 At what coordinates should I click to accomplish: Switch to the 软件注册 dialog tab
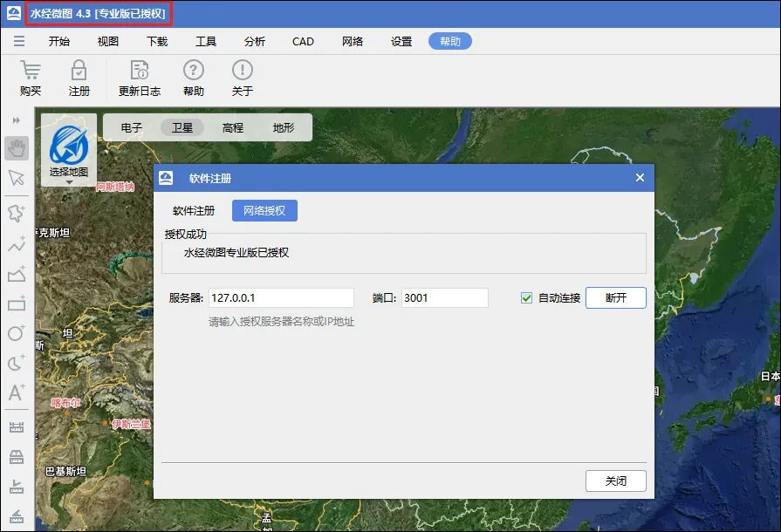point(194,210)
